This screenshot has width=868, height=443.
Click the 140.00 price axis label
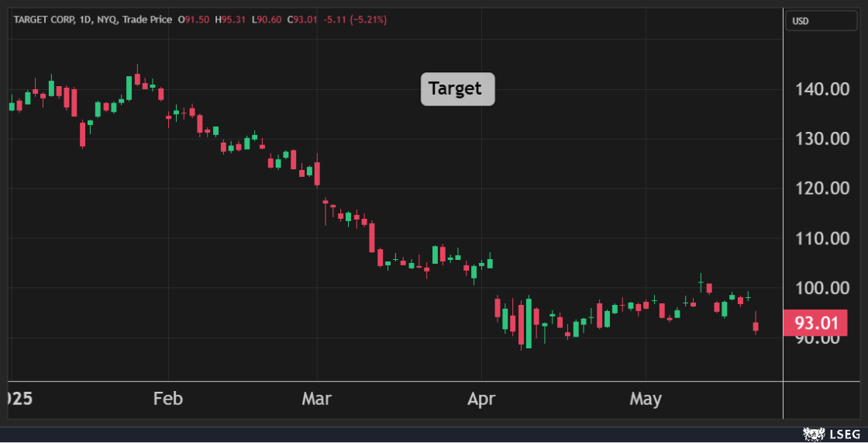822,89
